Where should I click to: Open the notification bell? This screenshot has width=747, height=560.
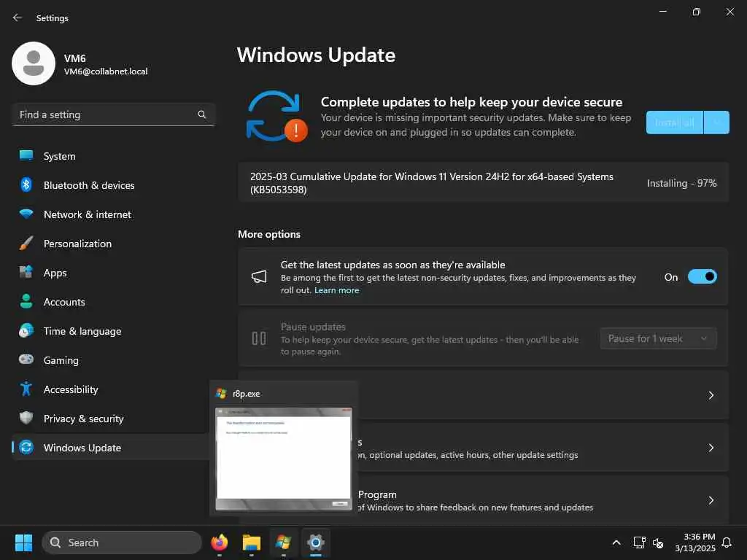point(727,542)
